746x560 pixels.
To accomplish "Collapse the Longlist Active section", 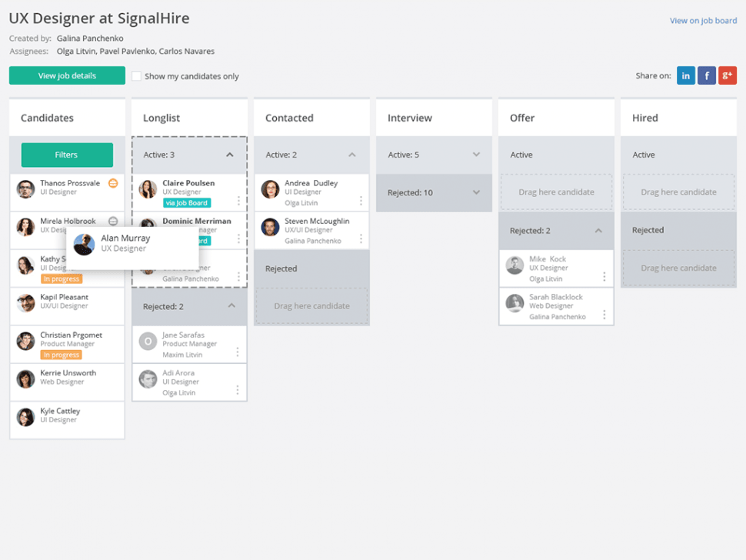I will click(230, 155).
